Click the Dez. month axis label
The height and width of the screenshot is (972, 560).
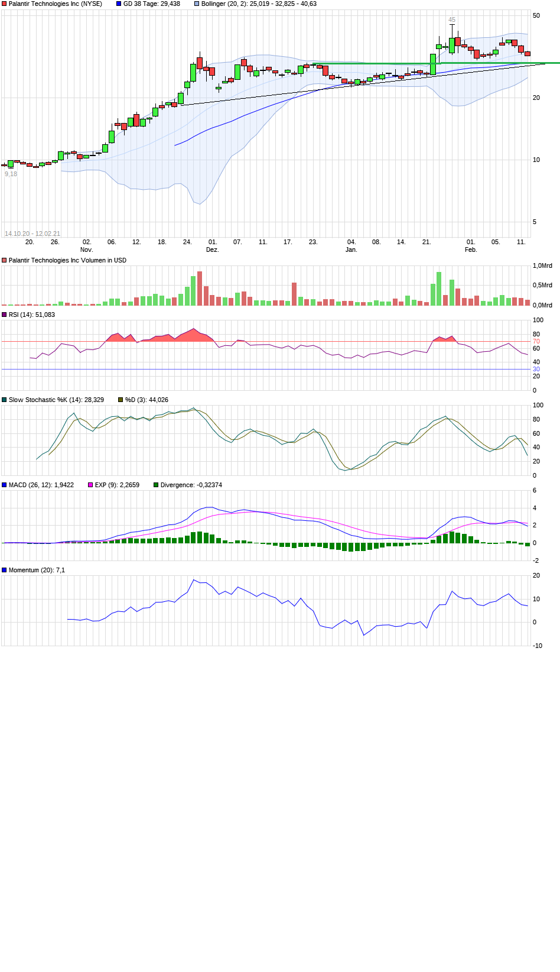coord(213,250)
